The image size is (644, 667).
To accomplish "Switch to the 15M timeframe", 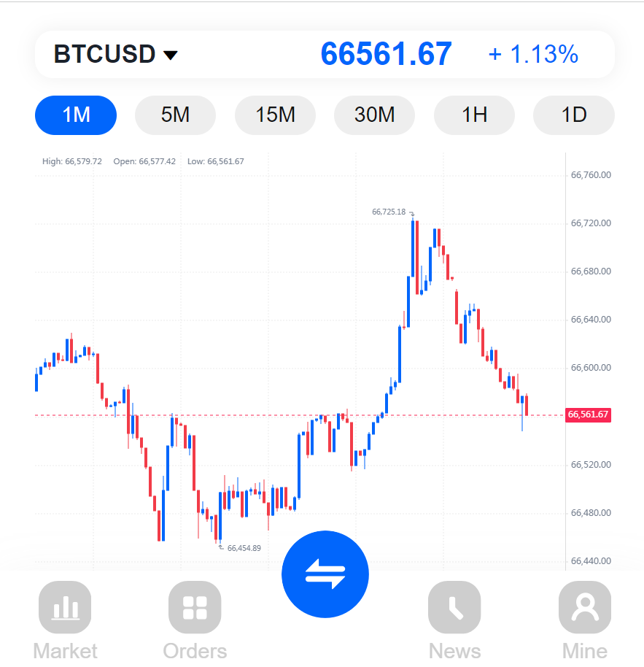I will coord(275,115).
